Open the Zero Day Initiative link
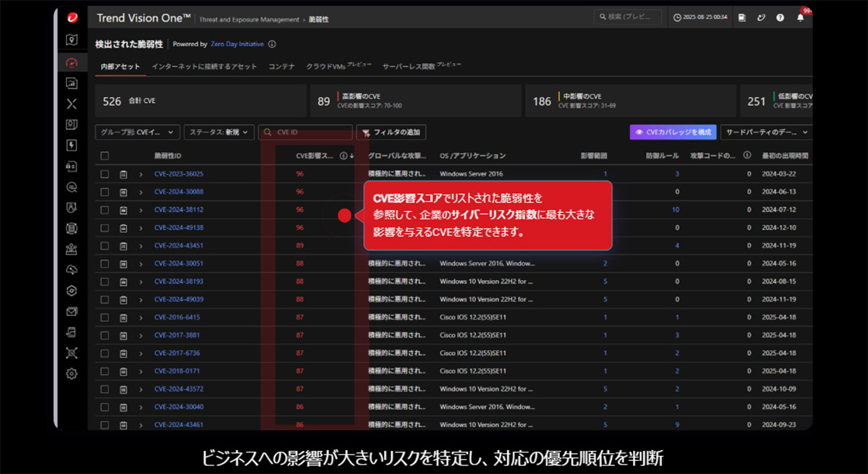Screen dimensions: 868x474 [x=237, y=44]
